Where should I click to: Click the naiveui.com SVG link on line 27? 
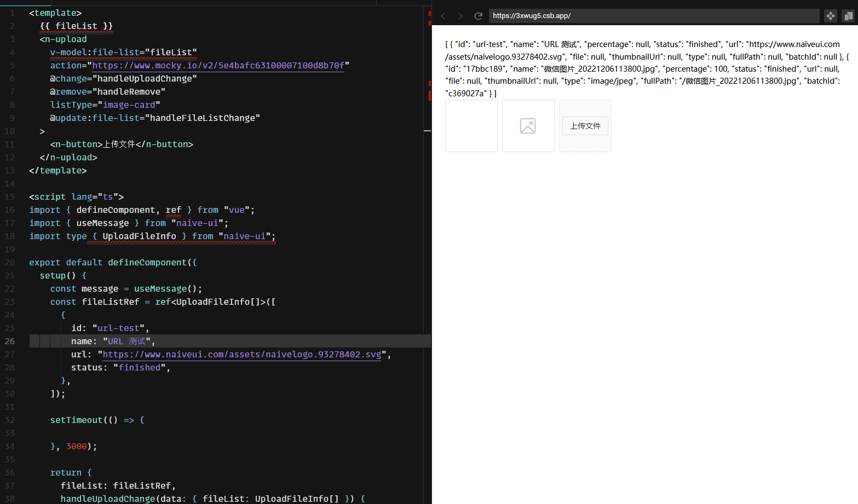241,354
